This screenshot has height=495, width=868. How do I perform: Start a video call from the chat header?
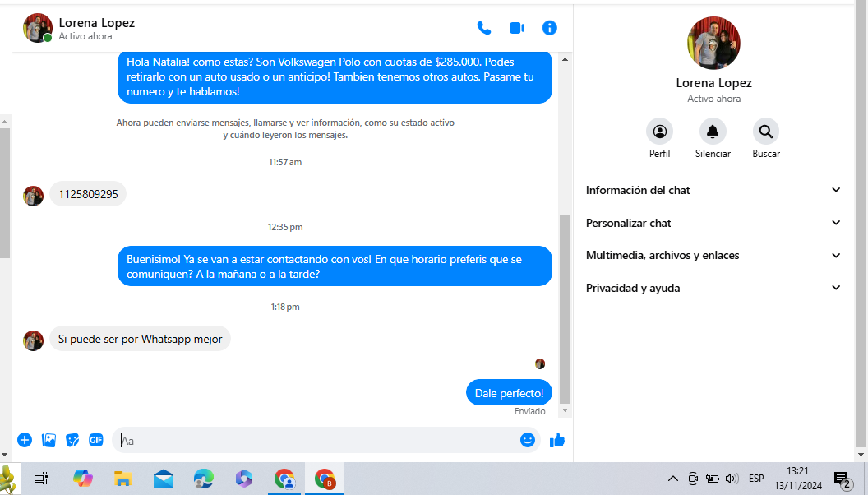click(x=517, y=28)
